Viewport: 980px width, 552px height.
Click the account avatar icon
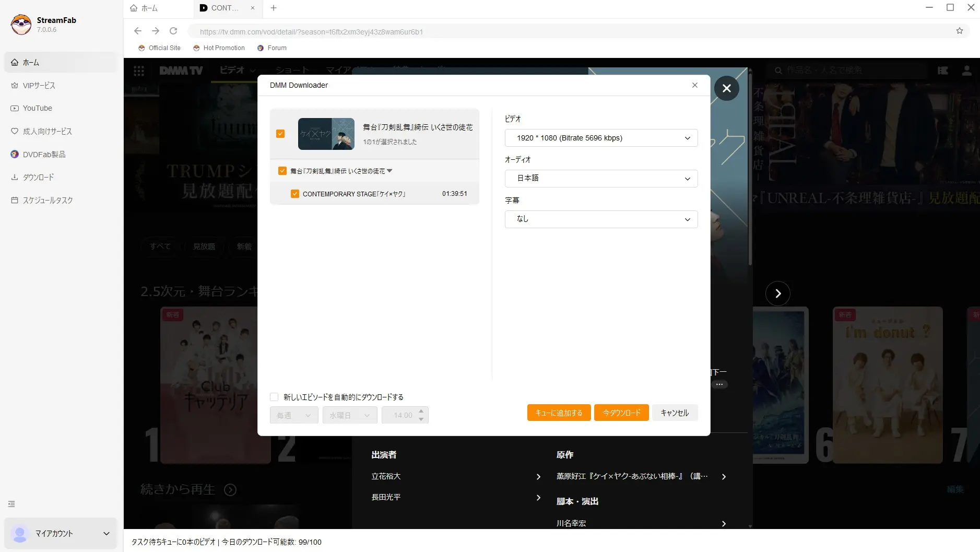[x=20, y=534]
